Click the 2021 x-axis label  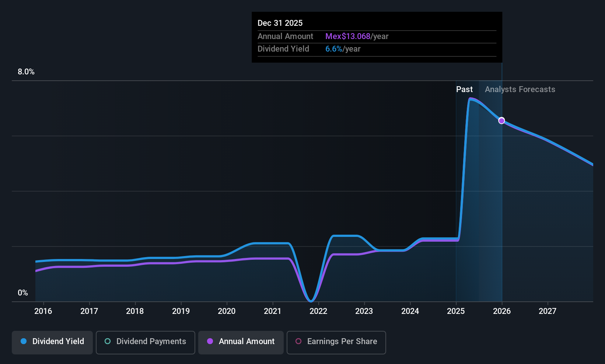pyautogui.click(x=273, y=311)
